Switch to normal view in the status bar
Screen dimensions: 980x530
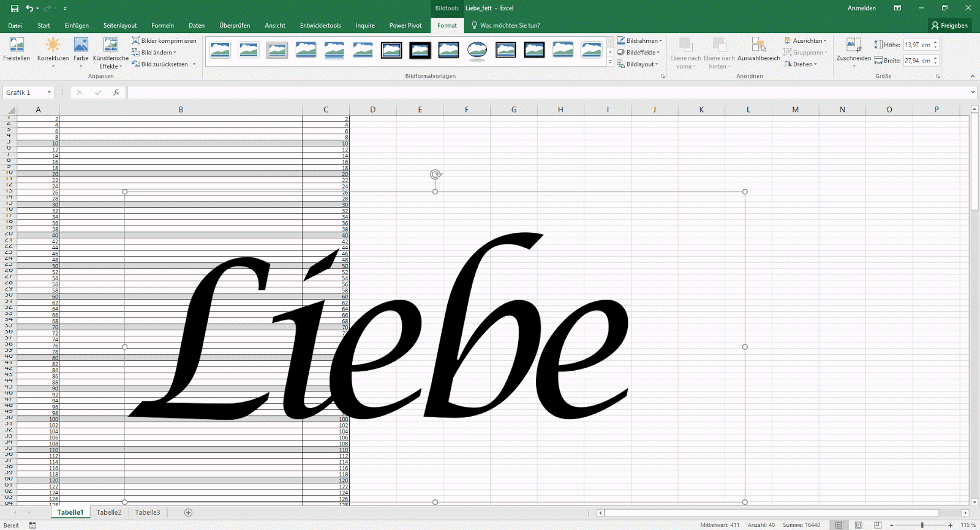839,525
